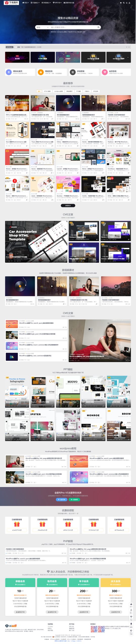Screen dimensions: 136x644
Task: Click the search keyword input field
Action: pos(73,27)
